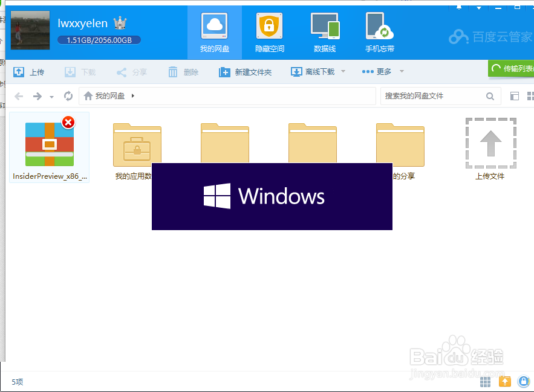Click the 下载 download button
The image size is (534, 392).
point(80,72)
